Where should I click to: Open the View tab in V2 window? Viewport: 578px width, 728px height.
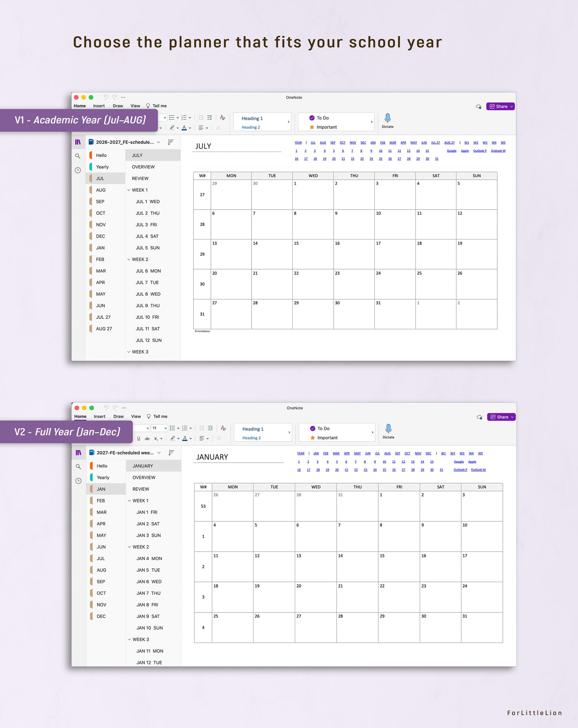tap(136, 416)
